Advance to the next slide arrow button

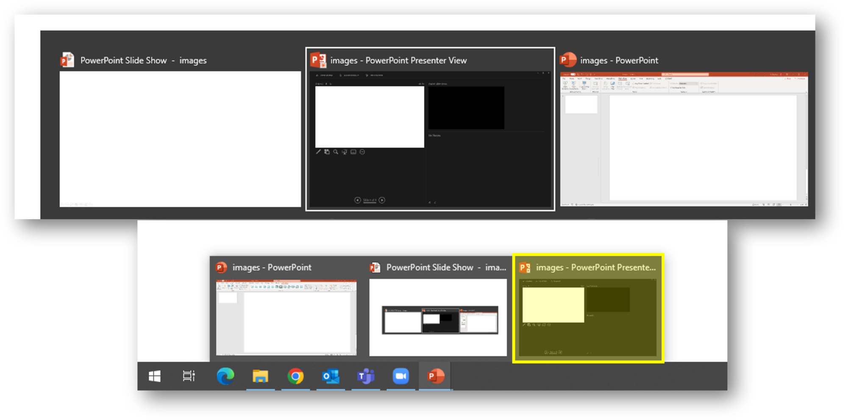tap(382, 200)
